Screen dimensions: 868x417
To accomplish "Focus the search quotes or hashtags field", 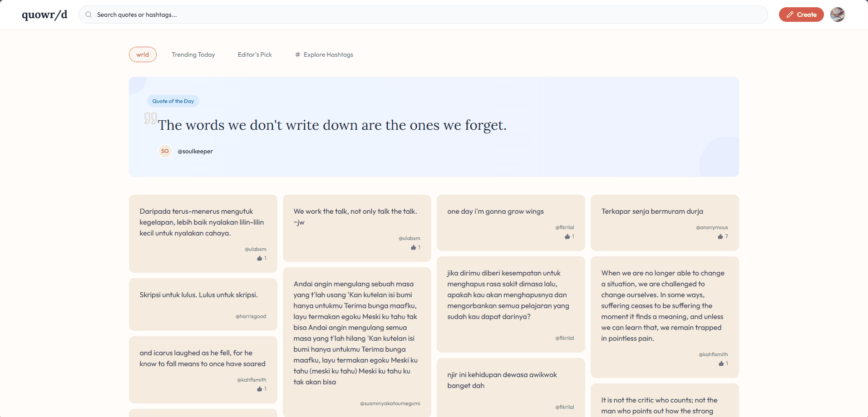I will (x=422, y=15).
